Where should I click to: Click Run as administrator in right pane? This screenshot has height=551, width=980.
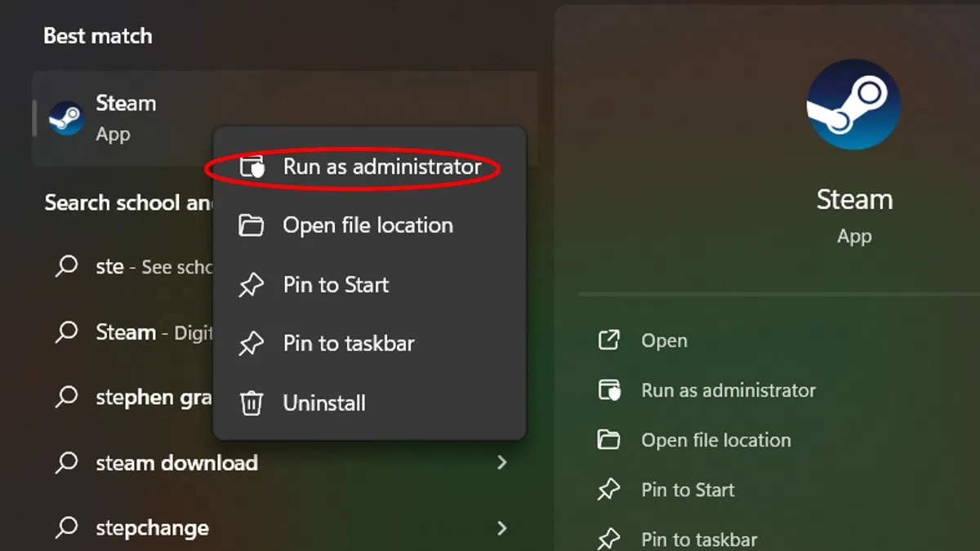tap(728, 390)
